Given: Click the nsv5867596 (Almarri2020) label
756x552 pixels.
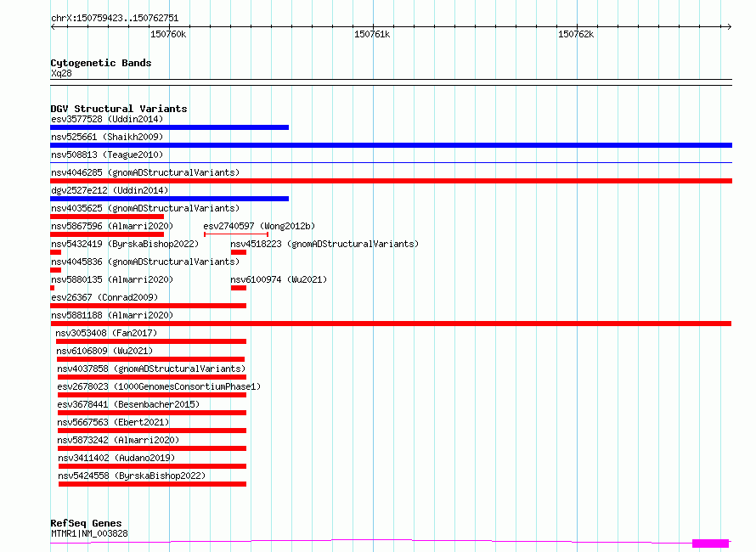Looking at the screenshot, I should tap(112, 226).
